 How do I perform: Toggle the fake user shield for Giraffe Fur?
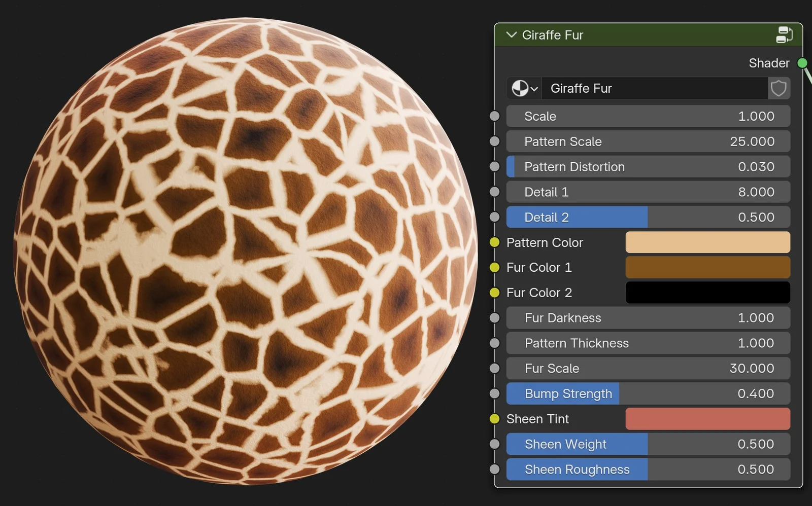pos(779,88)
